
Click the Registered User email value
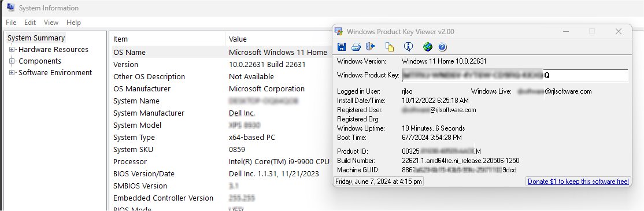click(x=439, y=110)
